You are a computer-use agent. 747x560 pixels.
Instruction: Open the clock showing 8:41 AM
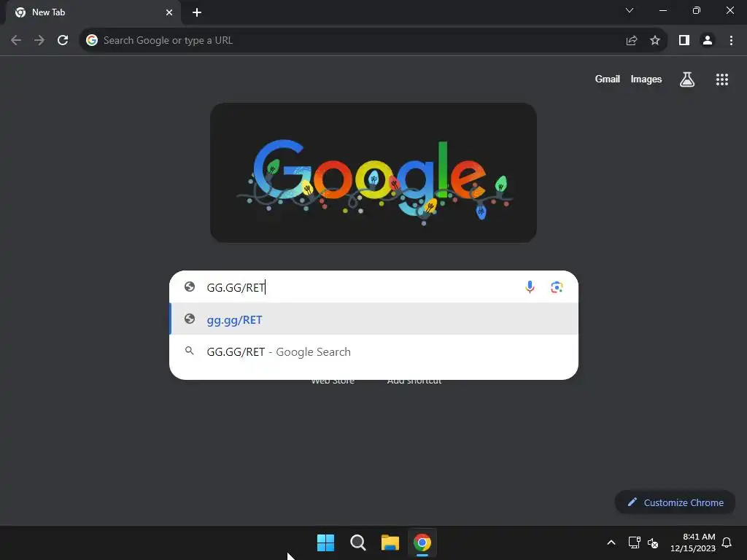click(x=693, y=542)
